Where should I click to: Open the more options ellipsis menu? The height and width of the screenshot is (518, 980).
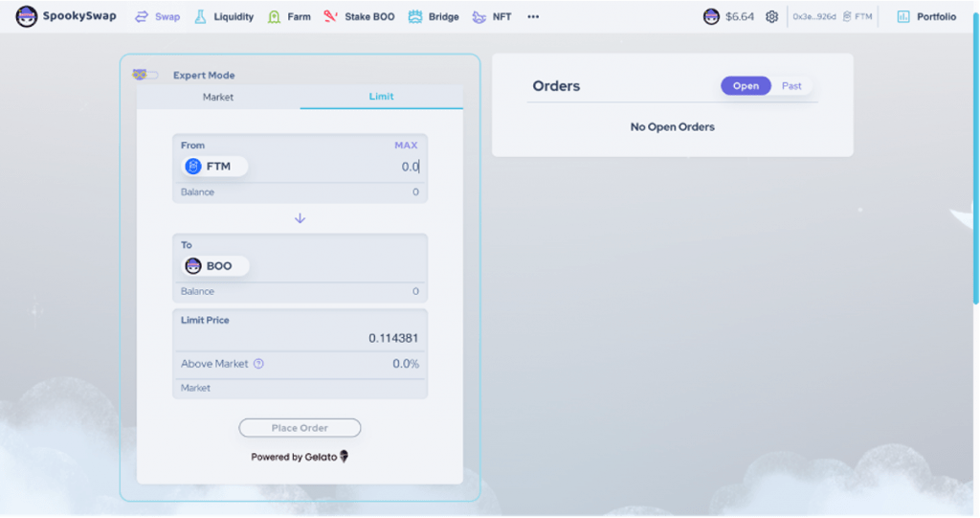(x=533, y=17)
